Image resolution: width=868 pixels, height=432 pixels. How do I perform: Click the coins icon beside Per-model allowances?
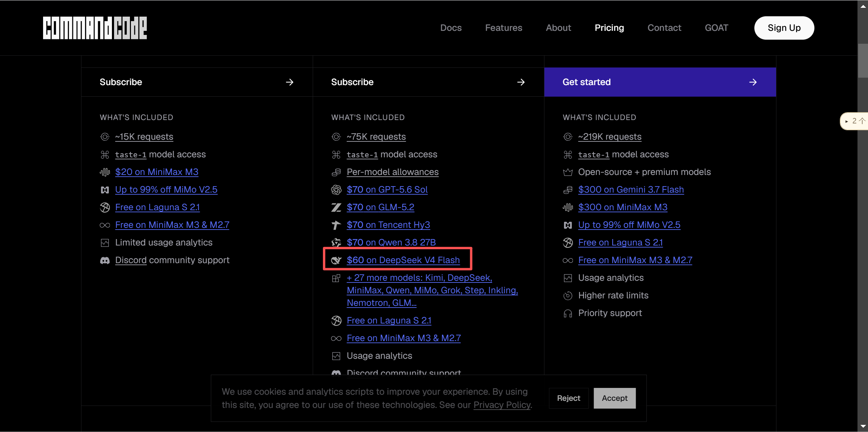click(x=336, y=172)
